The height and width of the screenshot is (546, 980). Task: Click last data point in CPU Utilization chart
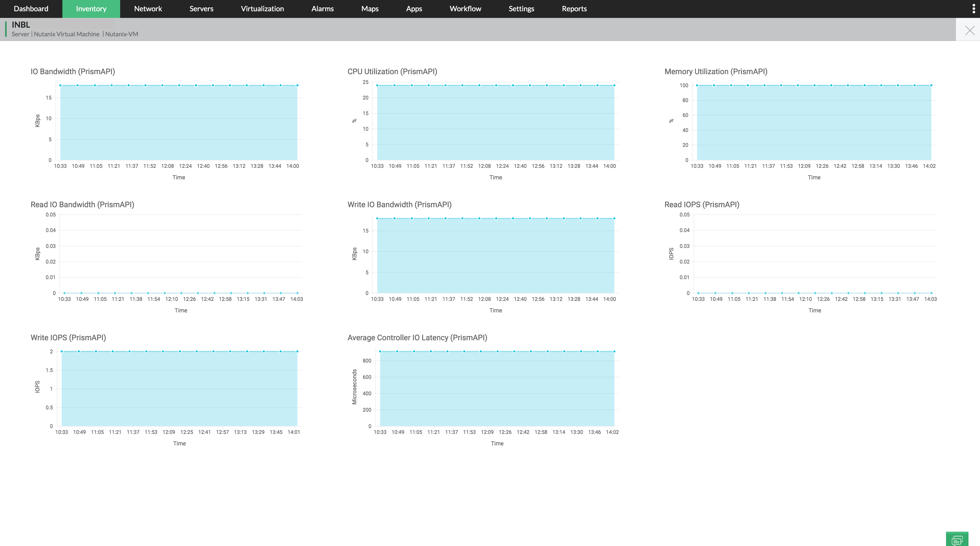click(x=614, y=85)
